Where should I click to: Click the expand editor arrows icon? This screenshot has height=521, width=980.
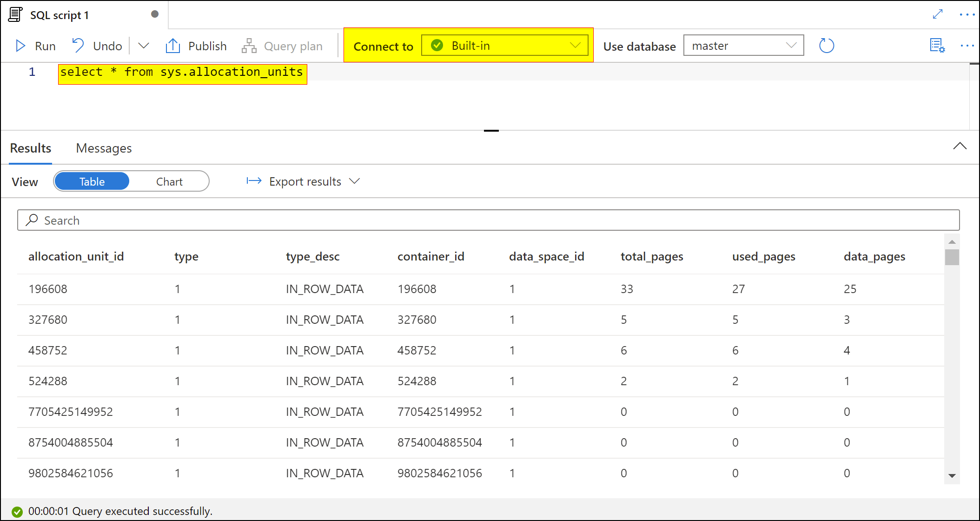(938, 14)
